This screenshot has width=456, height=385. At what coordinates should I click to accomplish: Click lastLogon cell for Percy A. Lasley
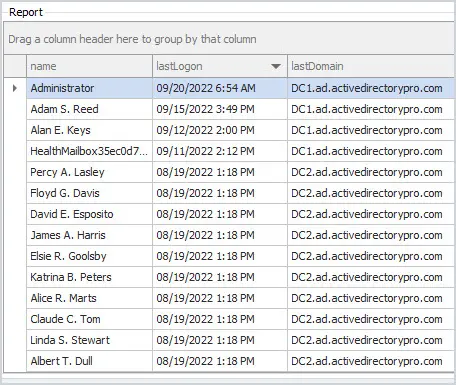220,172
